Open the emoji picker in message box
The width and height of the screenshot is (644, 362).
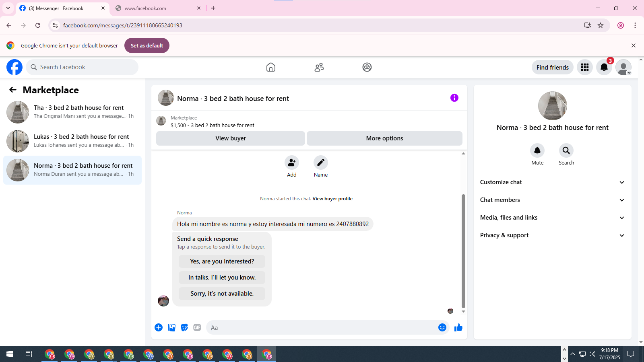tap(442, 327)
